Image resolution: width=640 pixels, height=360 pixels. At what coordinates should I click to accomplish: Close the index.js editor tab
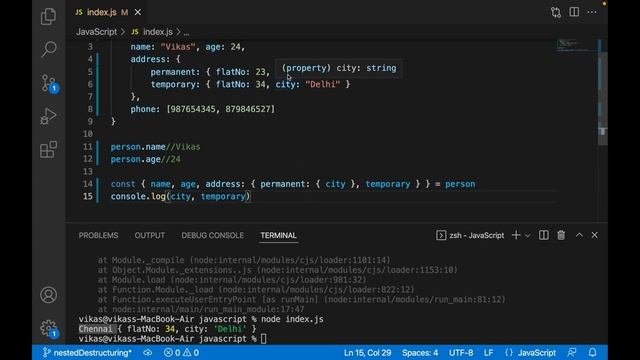click(x=138, y=12)
